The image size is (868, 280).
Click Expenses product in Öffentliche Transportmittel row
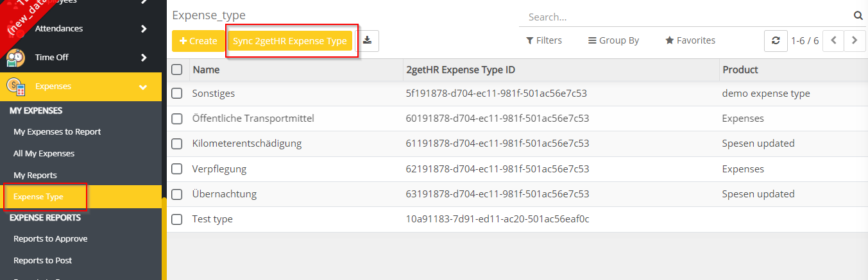743,119
